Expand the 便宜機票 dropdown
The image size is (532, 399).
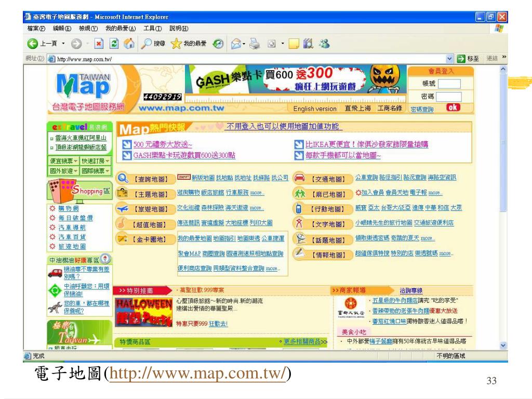coord(63,161)
